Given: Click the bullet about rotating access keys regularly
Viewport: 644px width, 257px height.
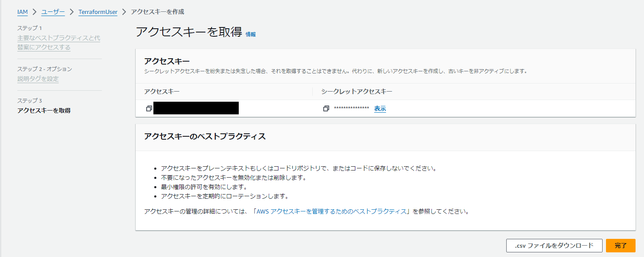Looking at the screenshot, I should [224, 196].
